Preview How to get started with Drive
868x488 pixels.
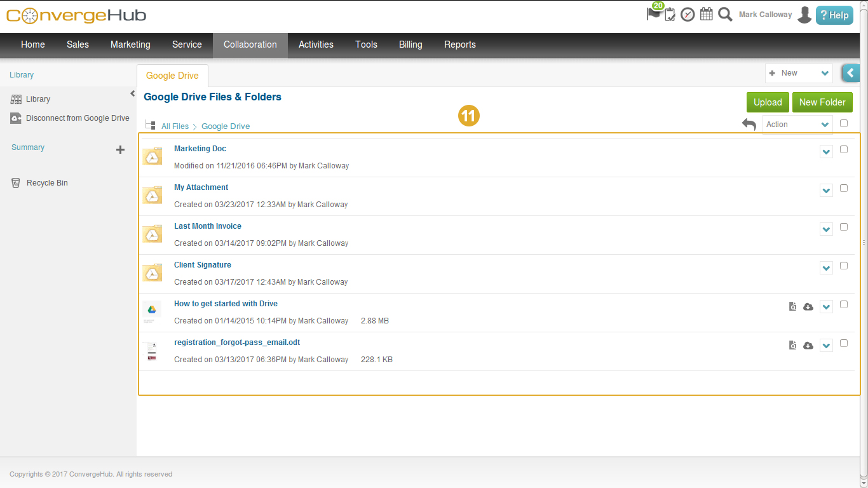point(792,307)
